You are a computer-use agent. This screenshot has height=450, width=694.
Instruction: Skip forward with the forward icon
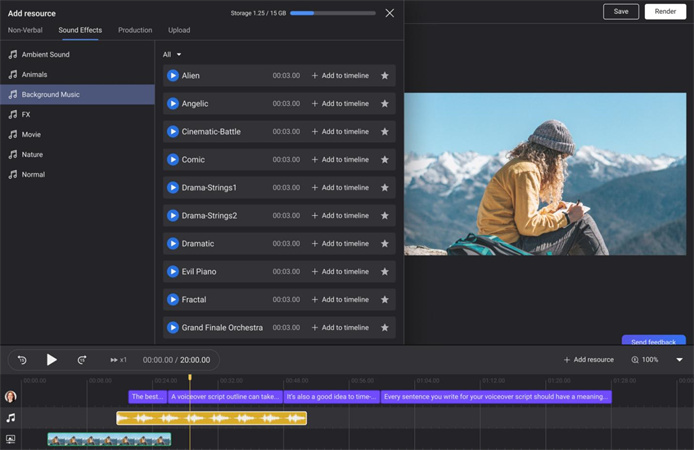(82, 360)
